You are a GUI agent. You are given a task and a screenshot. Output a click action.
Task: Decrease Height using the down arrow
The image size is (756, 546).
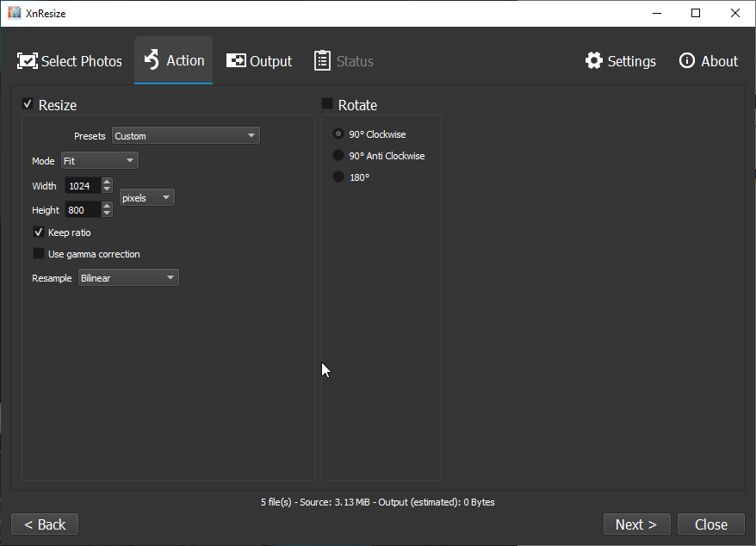click(107, 214)
